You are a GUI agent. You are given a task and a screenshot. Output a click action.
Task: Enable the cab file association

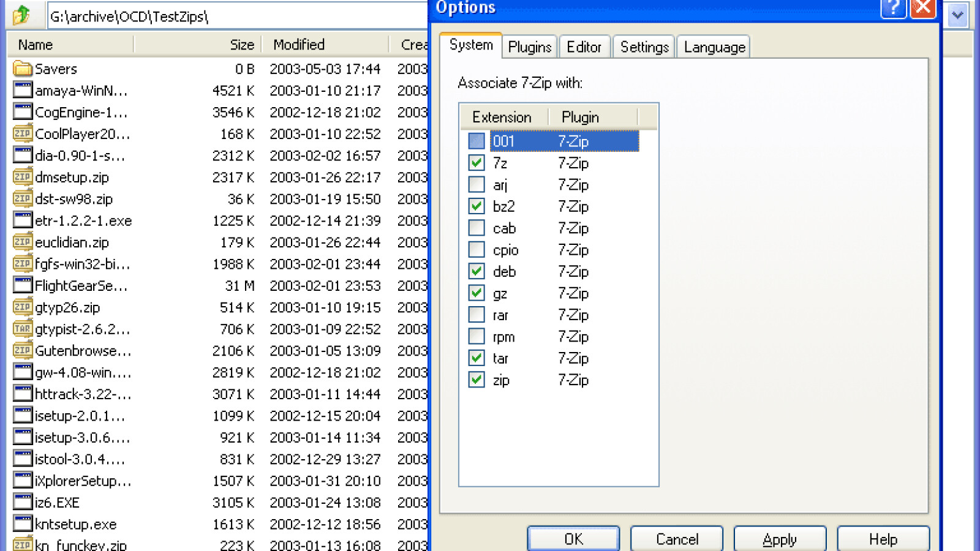pyautogui.click(x=476, y=228)
